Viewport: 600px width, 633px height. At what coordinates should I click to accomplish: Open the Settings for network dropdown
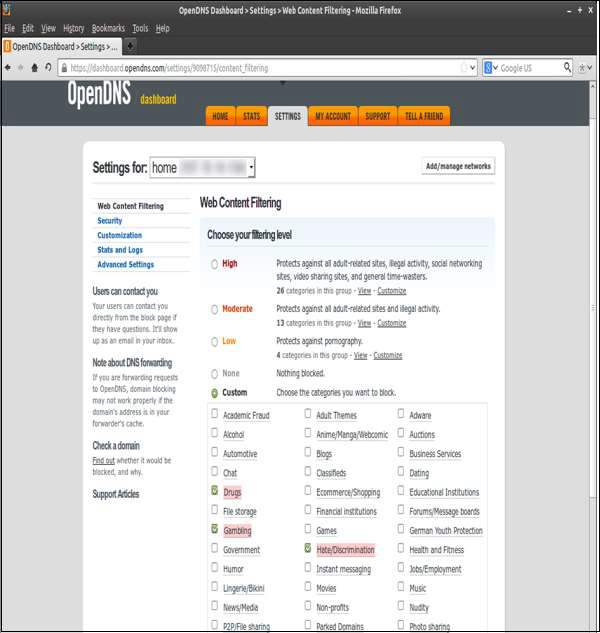click(202, 167)
